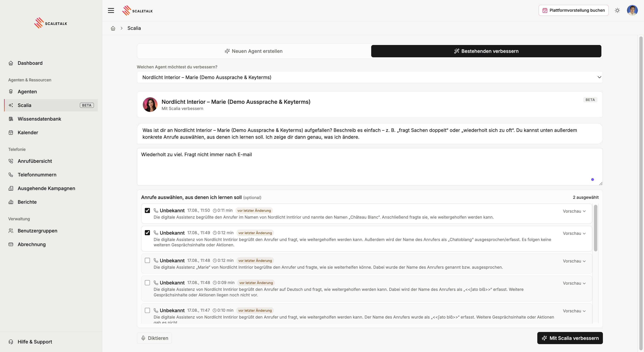Click the calendar icon on Plattformvorstellung buchen

545,10
